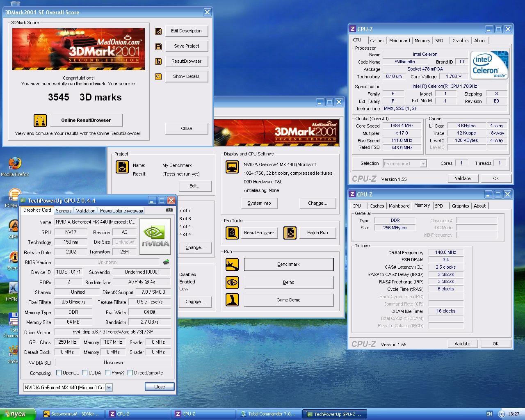This screenshot has height=420, width=525.
Task: Click the Demo eye icon
Action: click(x=232, y=282)
